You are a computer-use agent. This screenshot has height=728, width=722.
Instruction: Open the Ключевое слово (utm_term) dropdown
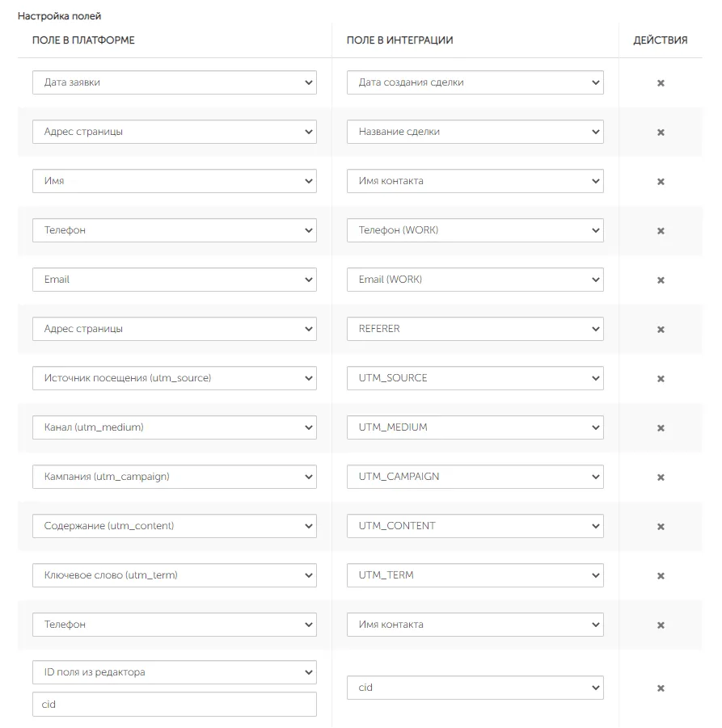[174, 574]
